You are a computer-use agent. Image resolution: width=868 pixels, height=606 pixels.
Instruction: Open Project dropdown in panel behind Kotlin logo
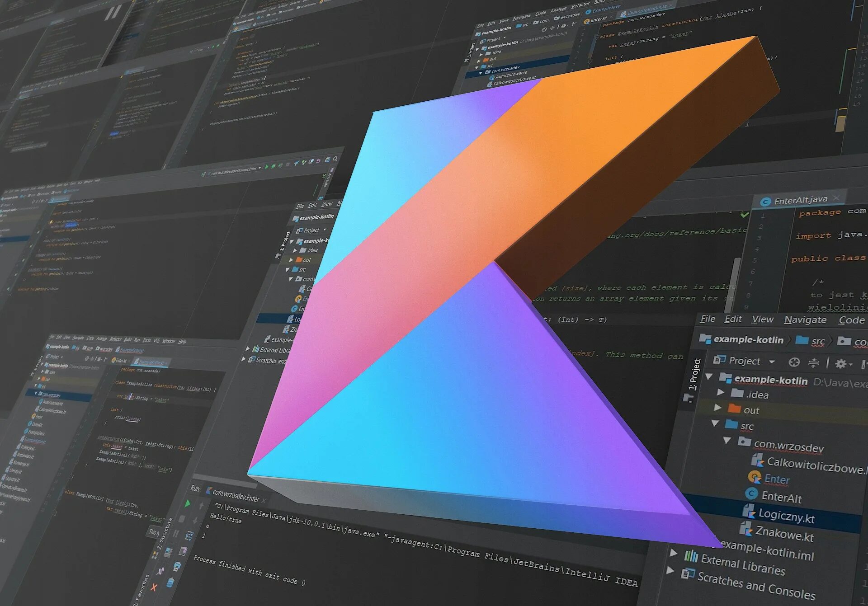(311, 230)
